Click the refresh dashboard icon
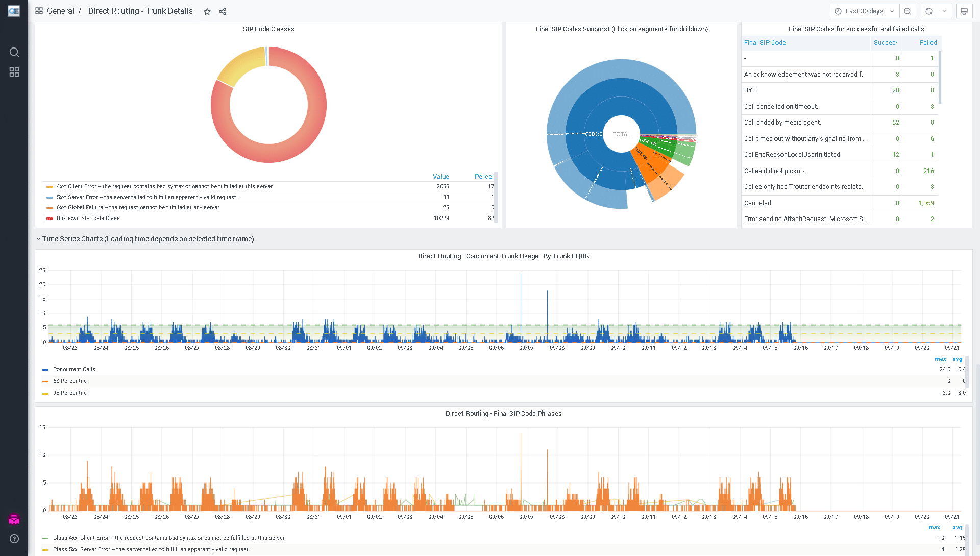 [x=929, y=11]
